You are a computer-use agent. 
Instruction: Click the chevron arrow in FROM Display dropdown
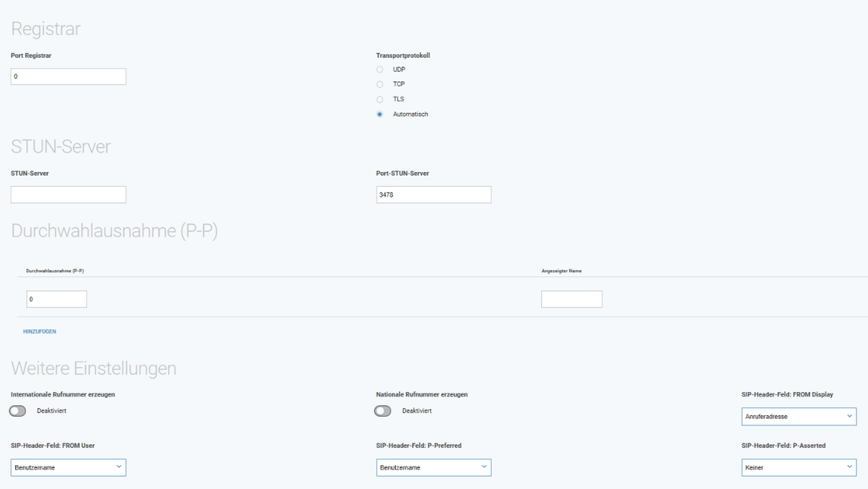tap(848, 416)
